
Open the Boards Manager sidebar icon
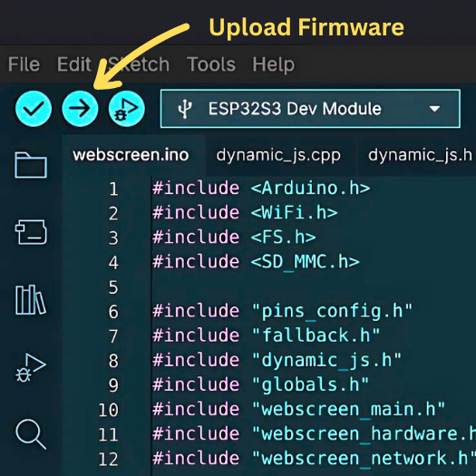(31, 232)
